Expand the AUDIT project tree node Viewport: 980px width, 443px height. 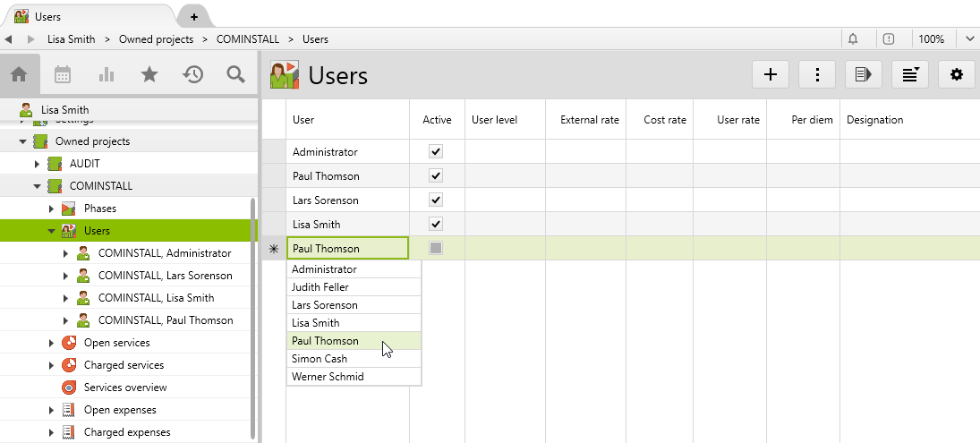pos(38,164)
